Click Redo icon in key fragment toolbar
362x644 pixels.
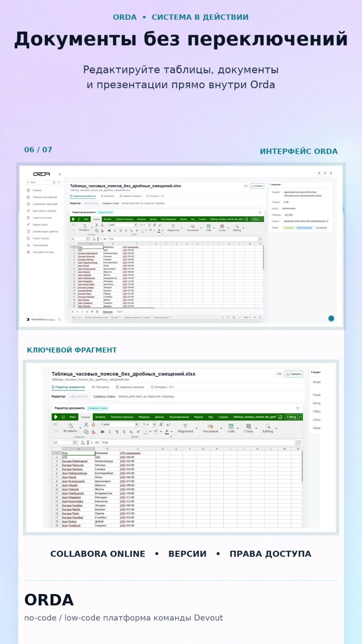point(56,431)
